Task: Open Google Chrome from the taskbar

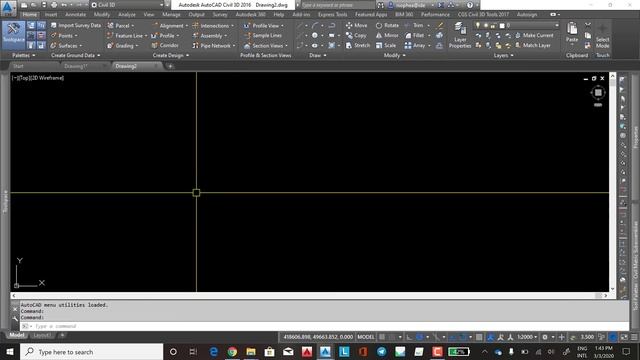Action: point(232,352)
